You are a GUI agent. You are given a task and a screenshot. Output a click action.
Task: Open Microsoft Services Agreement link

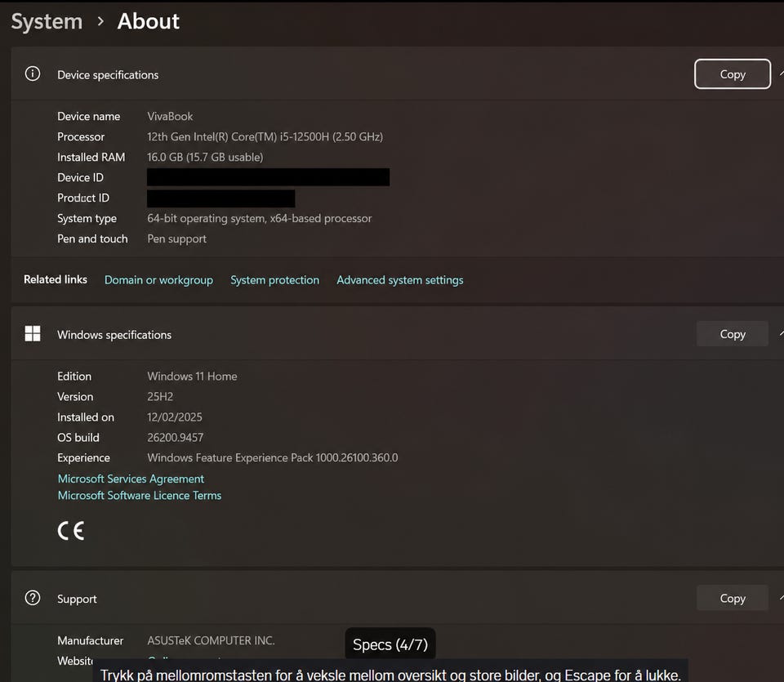pyautogui.click(x=131, y=479)
